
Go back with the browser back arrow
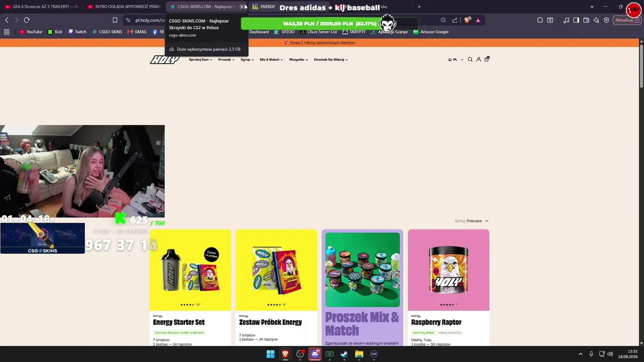[x=7, y=20]
